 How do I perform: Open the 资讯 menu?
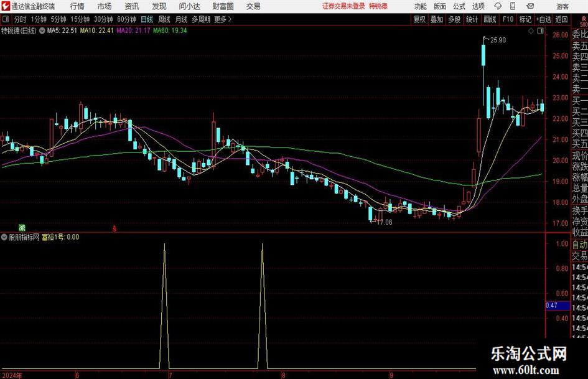tap(132, 6)
